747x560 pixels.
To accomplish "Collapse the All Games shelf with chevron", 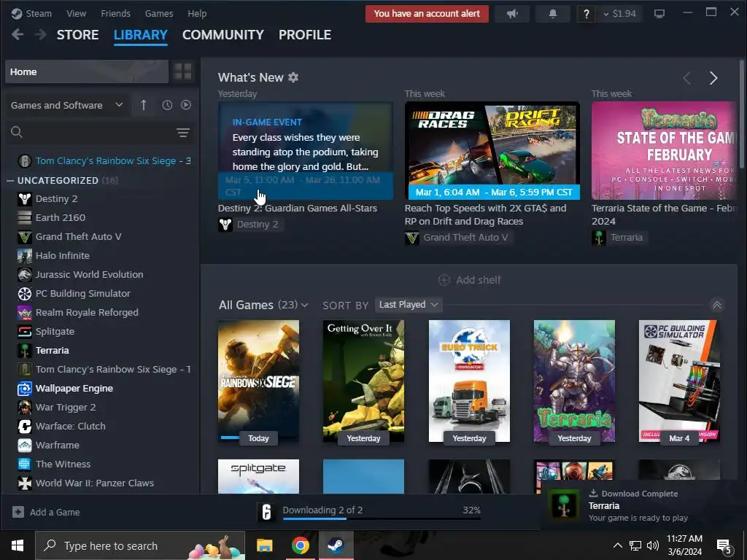I will [717, 306].
